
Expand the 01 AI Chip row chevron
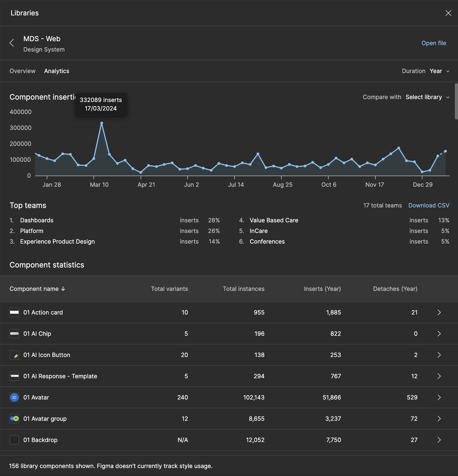pos(439,334)
